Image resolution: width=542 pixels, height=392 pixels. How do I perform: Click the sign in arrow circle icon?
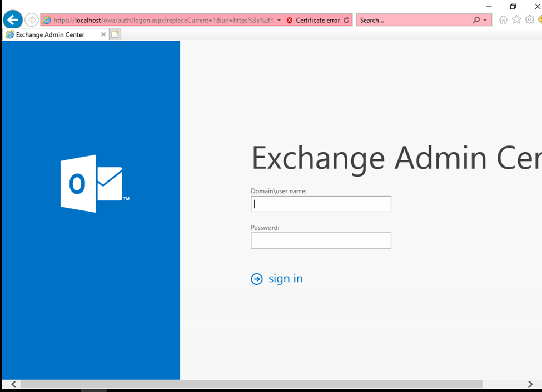tap(257, 279)
